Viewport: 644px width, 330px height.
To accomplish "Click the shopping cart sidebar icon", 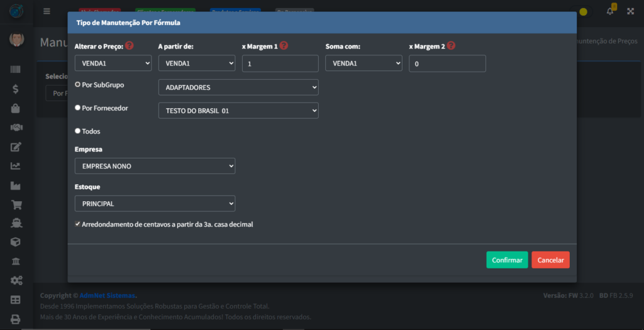I will (x=16, y=205).
